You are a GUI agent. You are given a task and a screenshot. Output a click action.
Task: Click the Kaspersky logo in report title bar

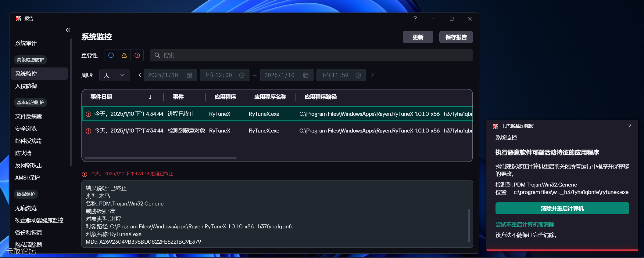pyautogui.click(x=18, y=19)
